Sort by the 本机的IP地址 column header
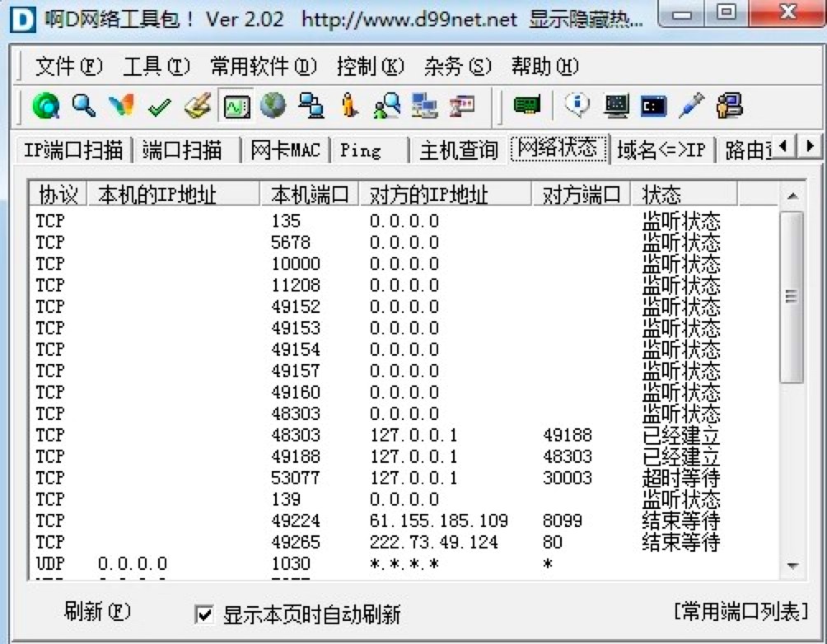Image resolution: width=827 pixels, height=644 pixels. [173, 194]
